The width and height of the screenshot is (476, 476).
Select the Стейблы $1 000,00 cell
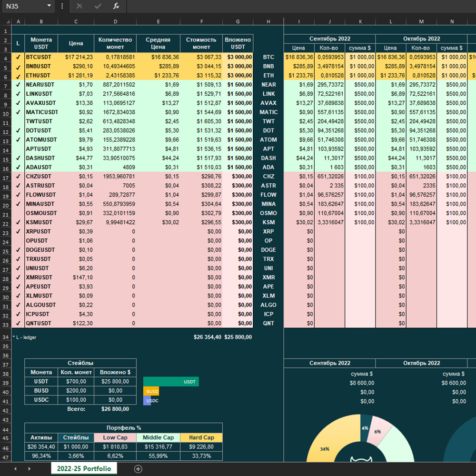coord(76,447)
